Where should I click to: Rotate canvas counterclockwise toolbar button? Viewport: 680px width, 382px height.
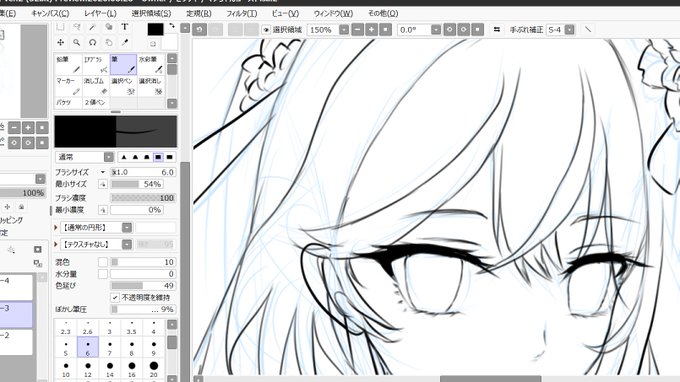[x=449, y=29]
